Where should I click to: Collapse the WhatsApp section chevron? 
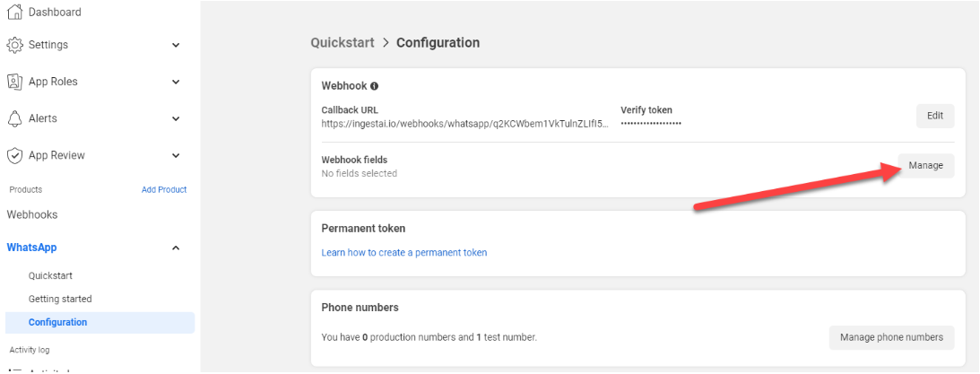pos(177,248)
